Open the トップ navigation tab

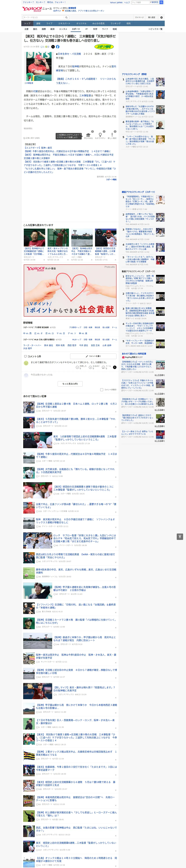click(x=27, y=24)
